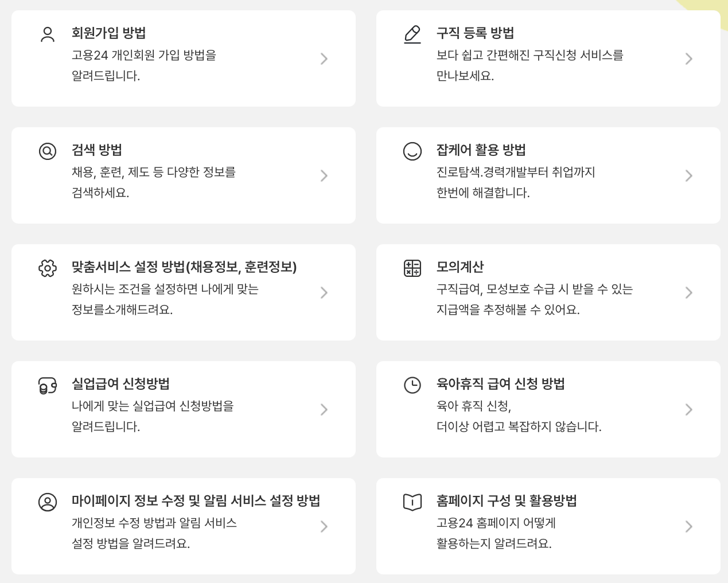Expand the 실업급여 신청방법 chevron arrow
This screenshot has width=728, height=583.
tap(324, 409)
